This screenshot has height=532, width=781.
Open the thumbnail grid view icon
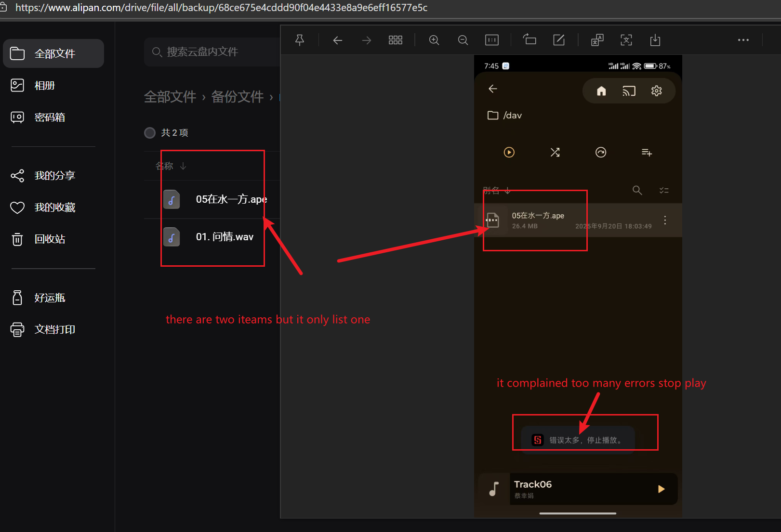pyautogui.click(x=396, y=40)
